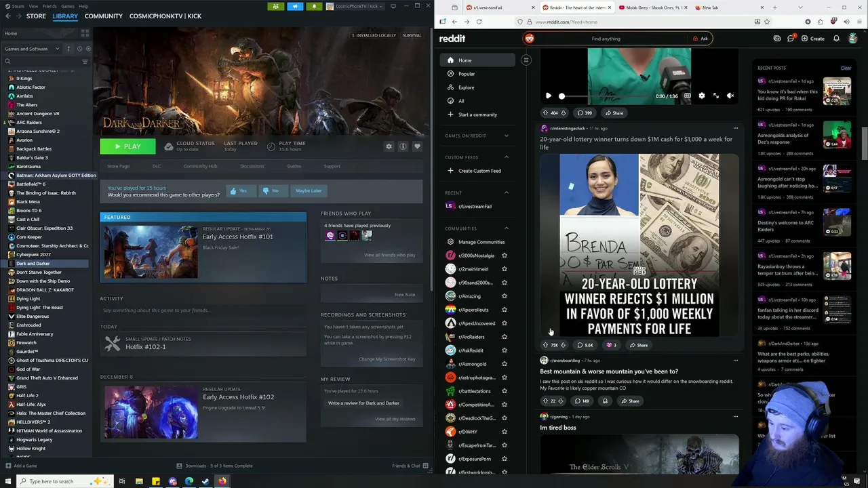Open the View menu in Steam
The width and height of the screenshot is (868, 488).
(33, 6)
